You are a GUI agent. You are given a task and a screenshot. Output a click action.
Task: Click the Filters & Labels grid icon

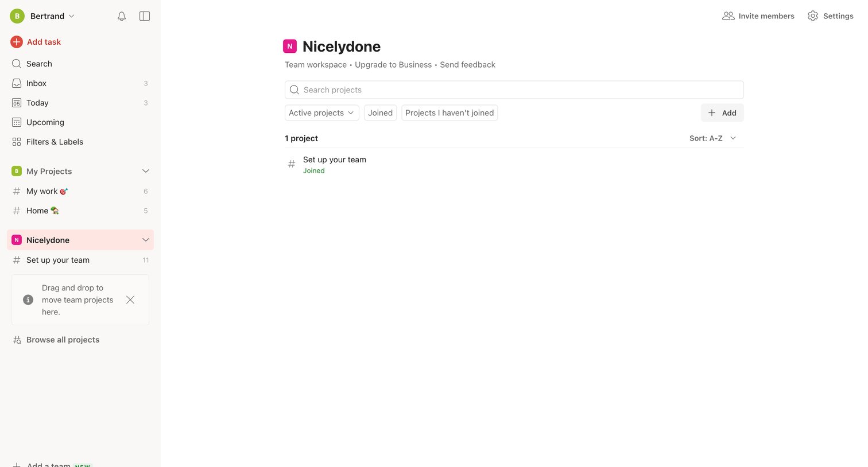coord(17,142)
